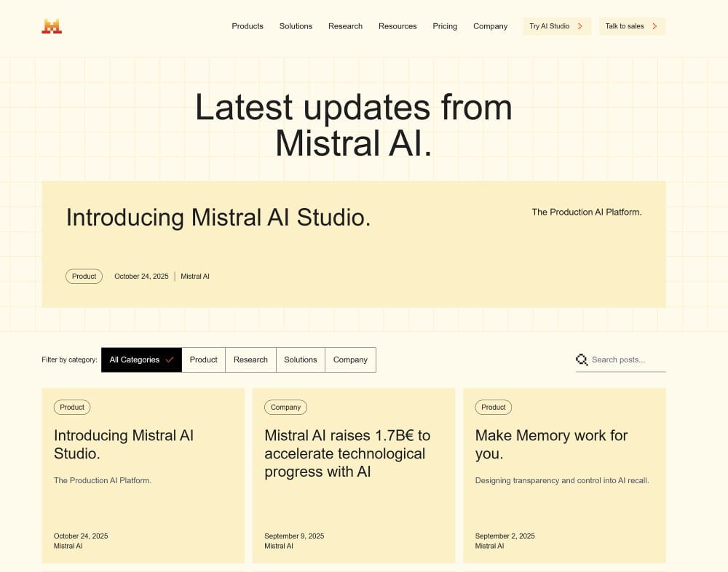Select the All Categories filter
This screenshot has height=572, width=728.
pos(141,360)
